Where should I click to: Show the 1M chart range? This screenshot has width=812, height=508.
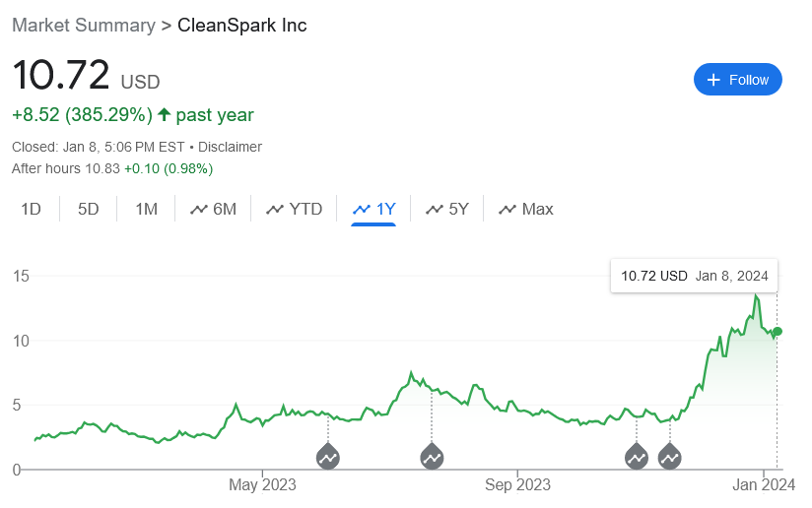(x=146, y=209)
